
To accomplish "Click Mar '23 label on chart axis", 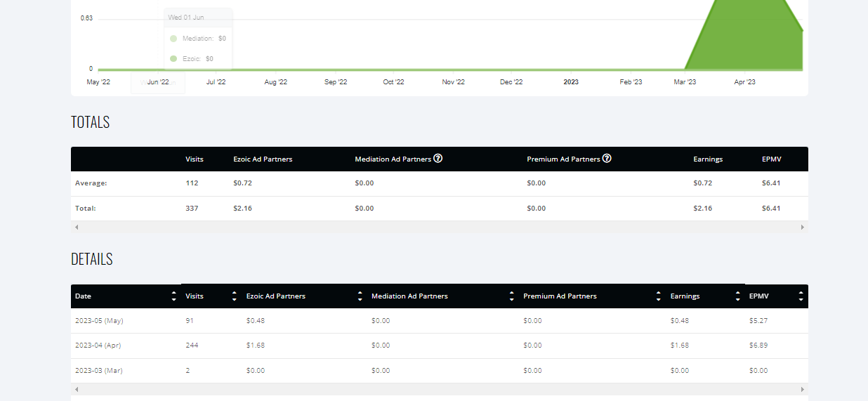I will (x=685, y=82).
